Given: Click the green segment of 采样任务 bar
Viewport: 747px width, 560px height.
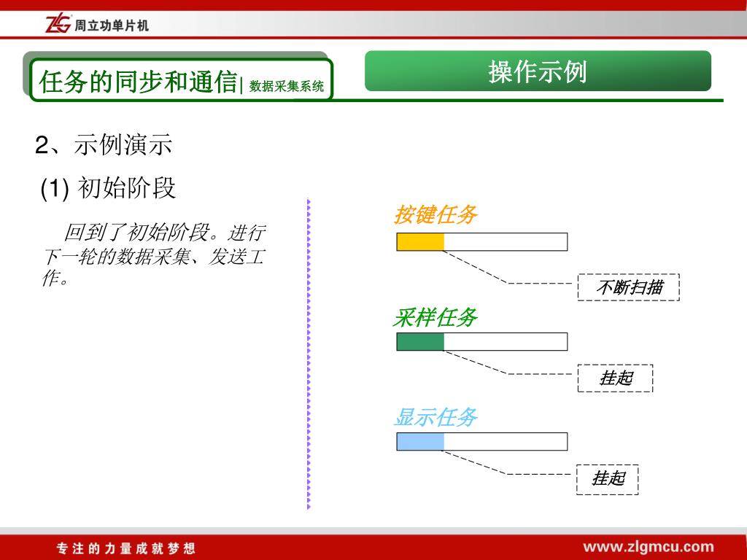Looking at the screenshot, I should point(420,342).
